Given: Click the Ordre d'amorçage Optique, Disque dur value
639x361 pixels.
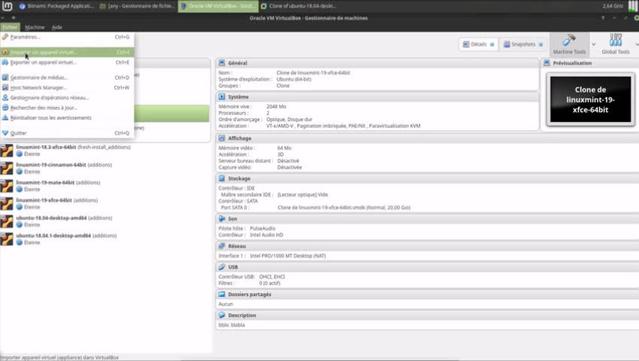Looking at the screenshot, I should [x=289, y=119].
